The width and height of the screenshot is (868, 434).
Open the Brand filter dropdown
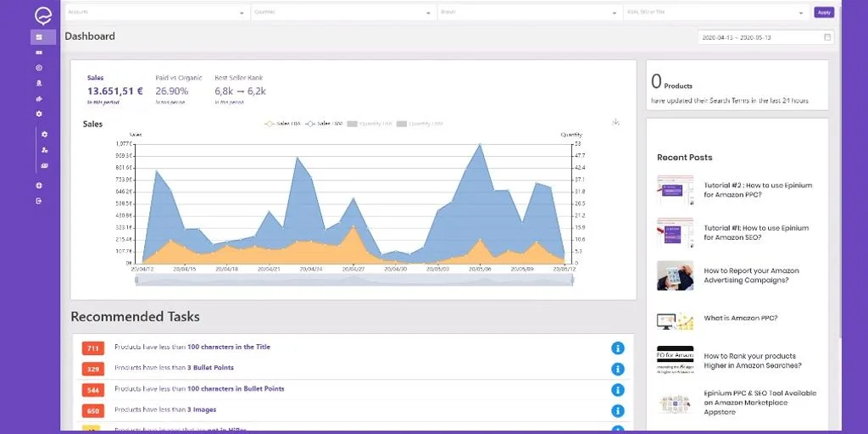pyautogui.click(x=529, y=12)
